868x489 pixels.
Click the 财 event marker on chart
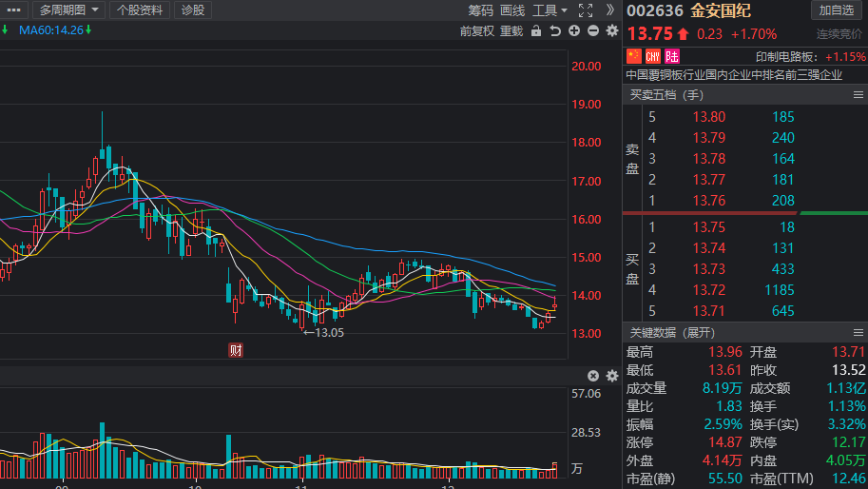(236, 350)
